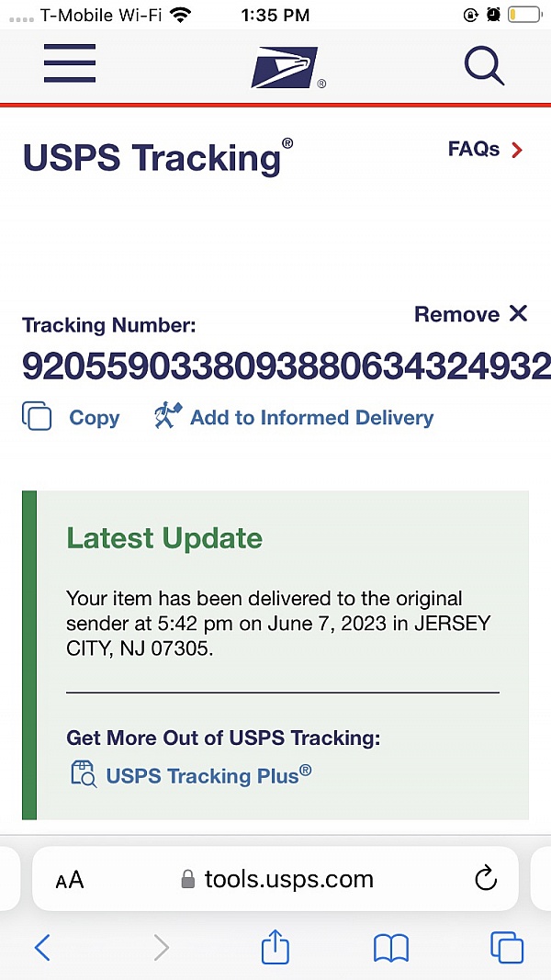This screenshot has width=551, height=980.
Task: Open the AA reader view menu
Action: coord(70,880)
